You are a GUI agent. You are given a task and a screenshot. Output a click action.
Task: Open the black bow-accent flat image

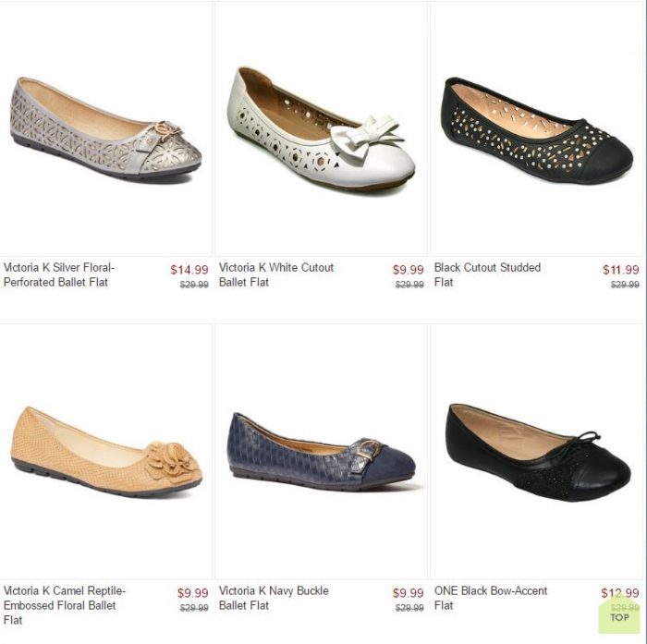(x=536, y=451)
